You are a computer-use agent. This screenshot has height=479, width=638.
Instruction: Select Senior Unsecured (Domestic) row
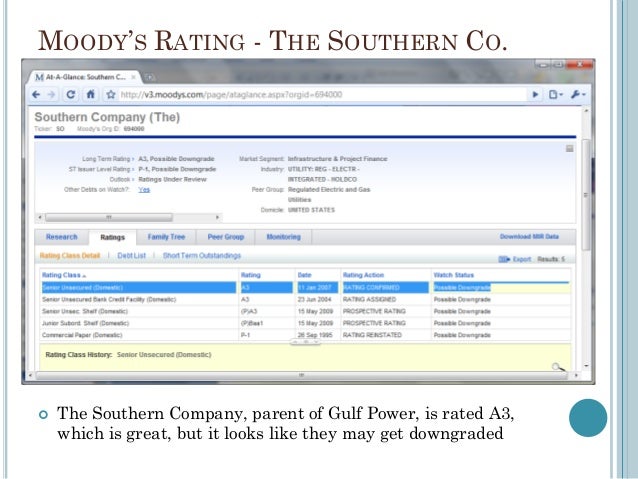[x=305, y=288]
